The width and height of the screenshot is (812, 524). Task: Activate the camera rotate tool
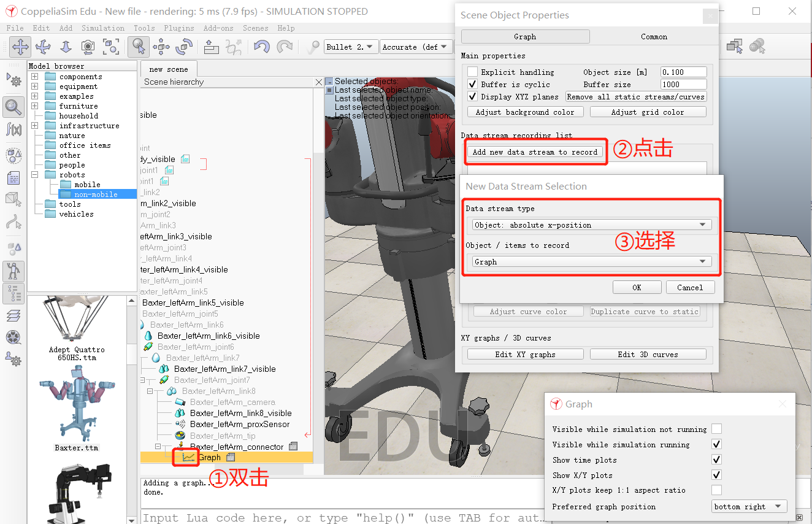[x=43, y=47]
